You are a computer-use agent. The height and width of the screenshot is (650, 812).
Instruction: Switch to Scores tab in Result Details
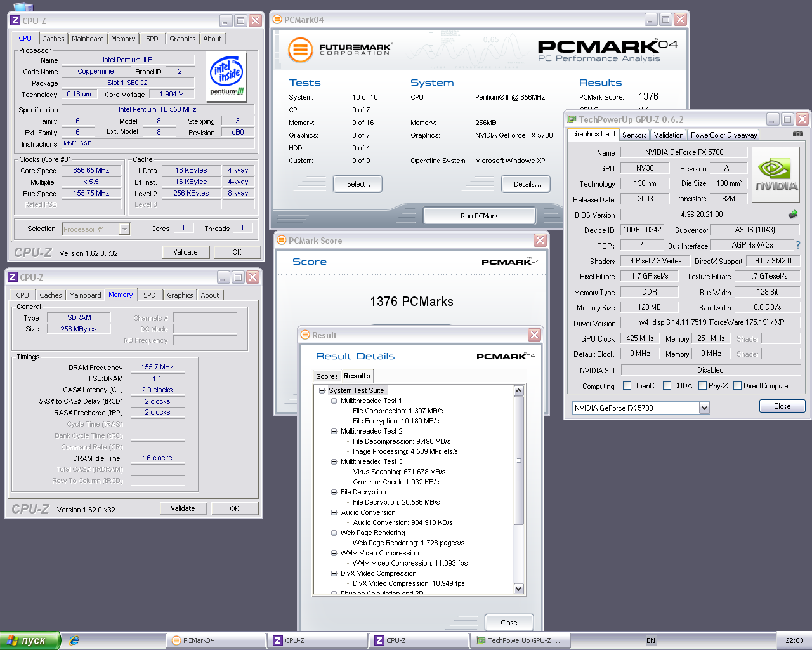(x=327, y=376)
